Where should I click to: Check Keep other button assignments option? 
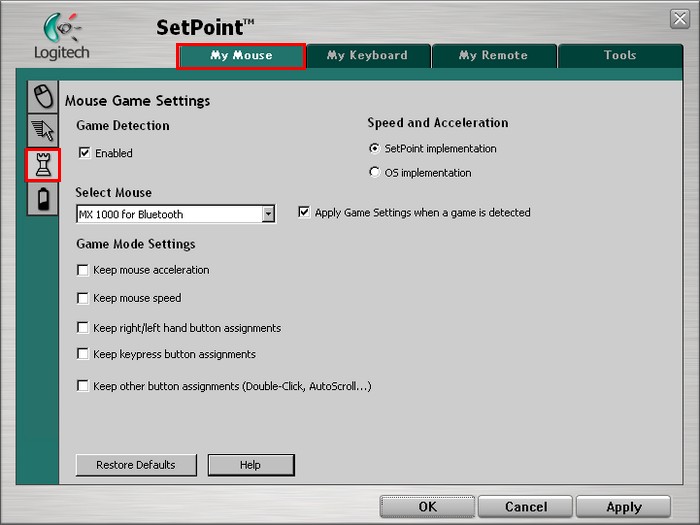tap(83, 386)
